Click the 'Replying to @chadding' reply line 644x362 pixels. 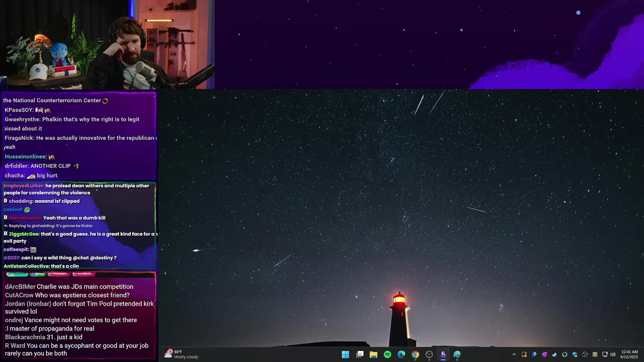[48, 226]
